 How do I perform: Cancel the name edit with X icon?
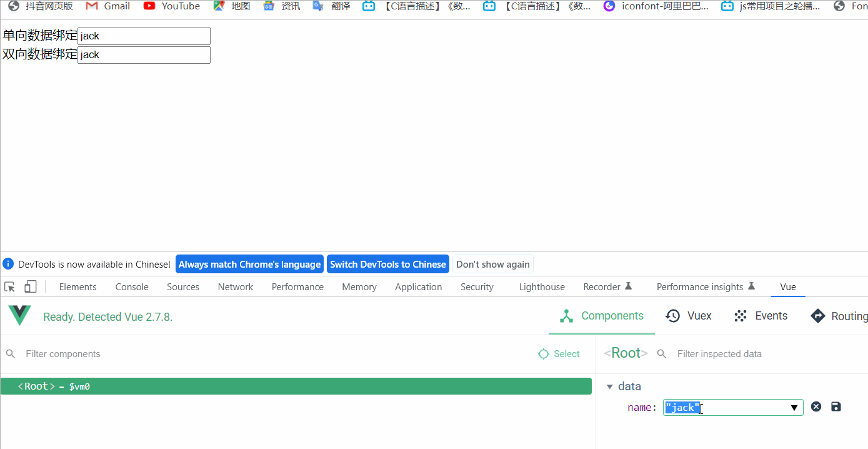816,406
